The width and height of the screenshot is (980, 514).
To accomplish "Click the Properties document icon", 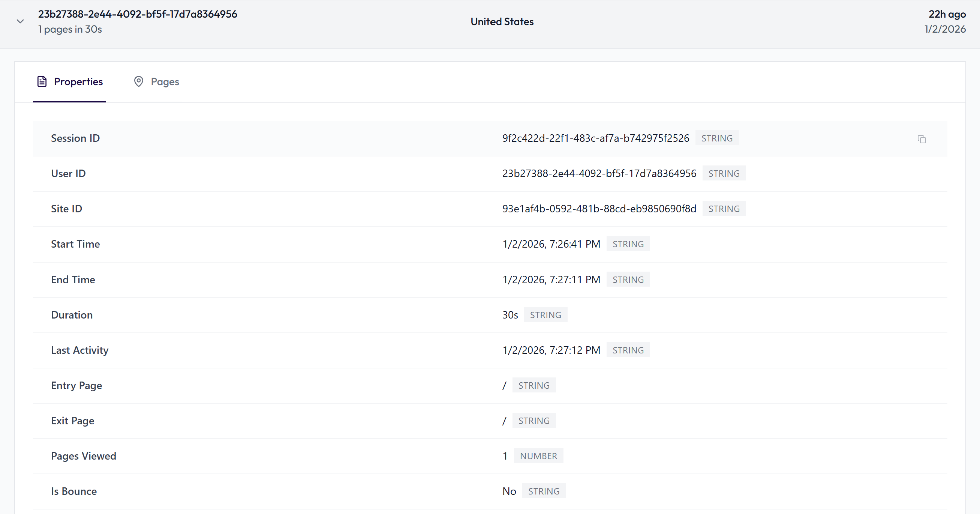I will 42,81.
